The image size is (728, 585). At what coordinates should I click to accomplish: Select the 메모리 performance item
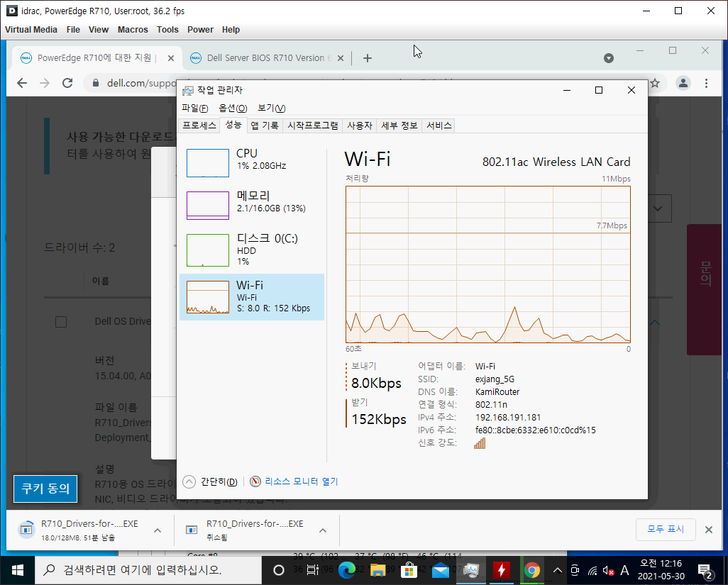pyautogui.click(x=252, y=206)
